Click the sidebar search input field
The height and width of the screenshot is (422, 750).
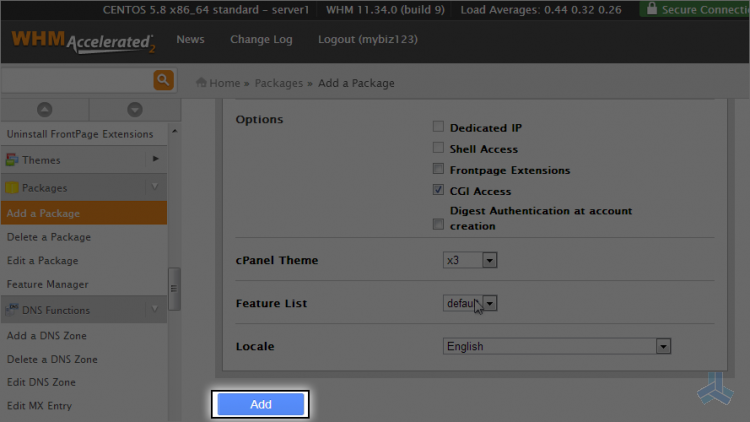77,80
